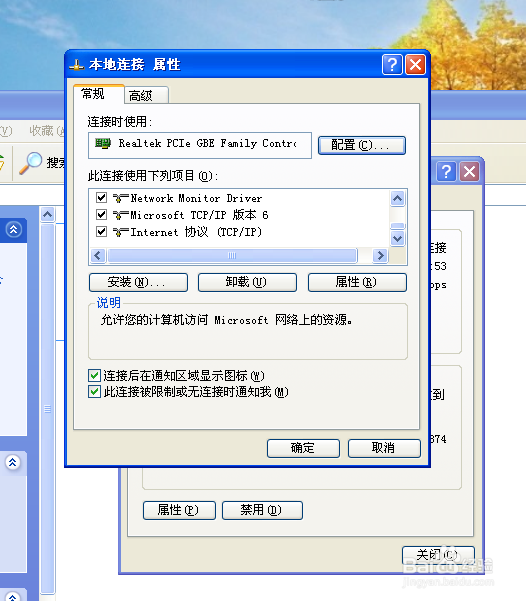The image size is (526, 601).
Task: Cancel the dialog with 取消 button
Action: (384, 448)
